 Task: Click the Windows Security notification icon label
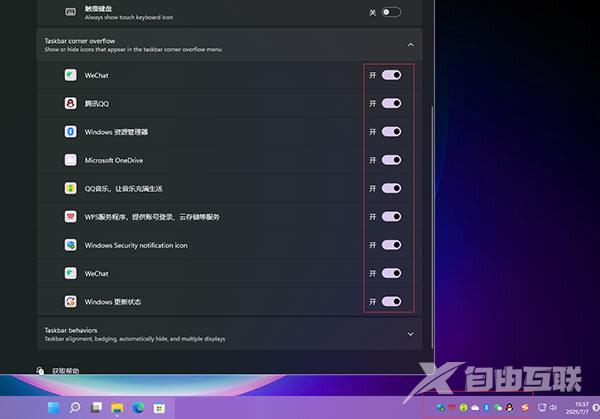click(136, 245)
